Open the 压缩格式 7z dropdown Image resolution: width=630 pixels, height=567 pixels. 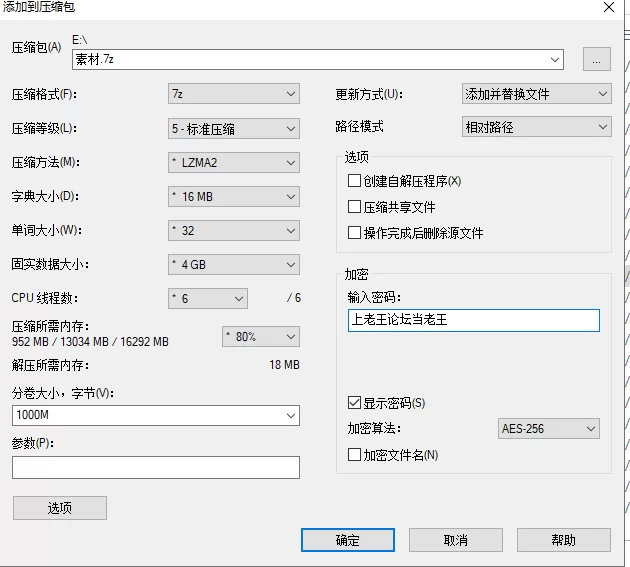234,94
